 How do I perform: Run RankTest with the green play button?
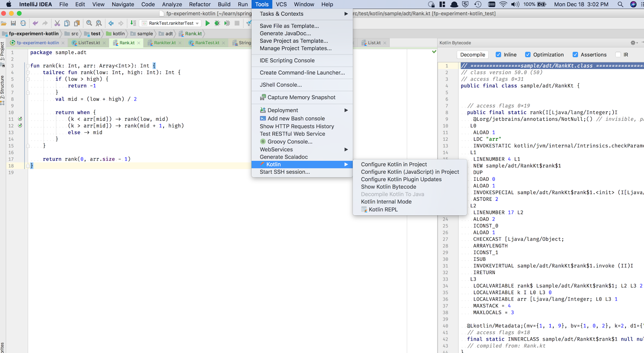208,23
